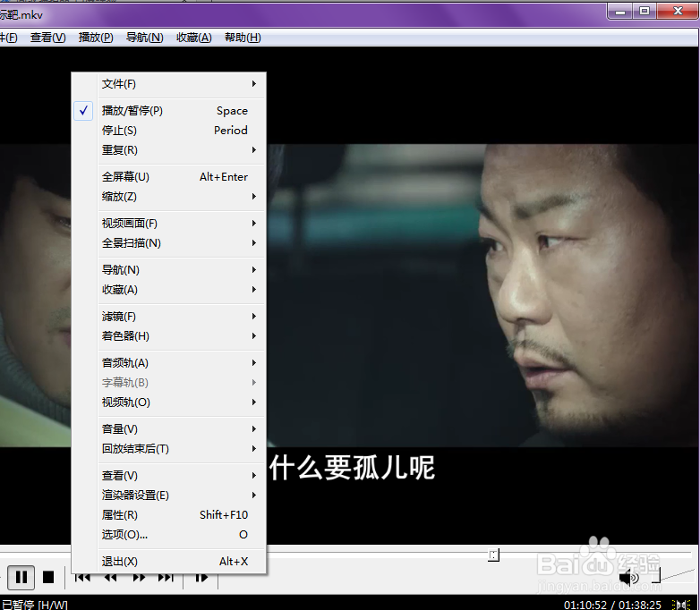700x610 pixels.
Task: Toggle 播放/暂停(P) checked menu item
Action: click(169, 111)
